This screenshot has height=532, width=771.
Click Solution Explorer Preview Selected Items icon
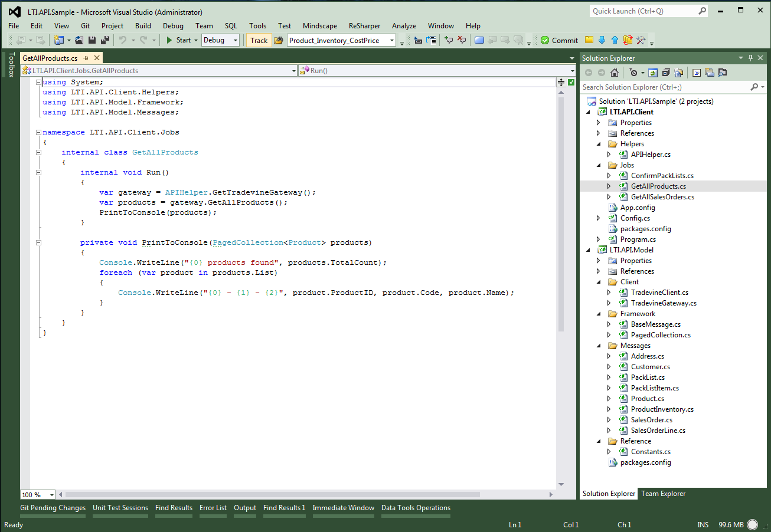click(723, 73)
